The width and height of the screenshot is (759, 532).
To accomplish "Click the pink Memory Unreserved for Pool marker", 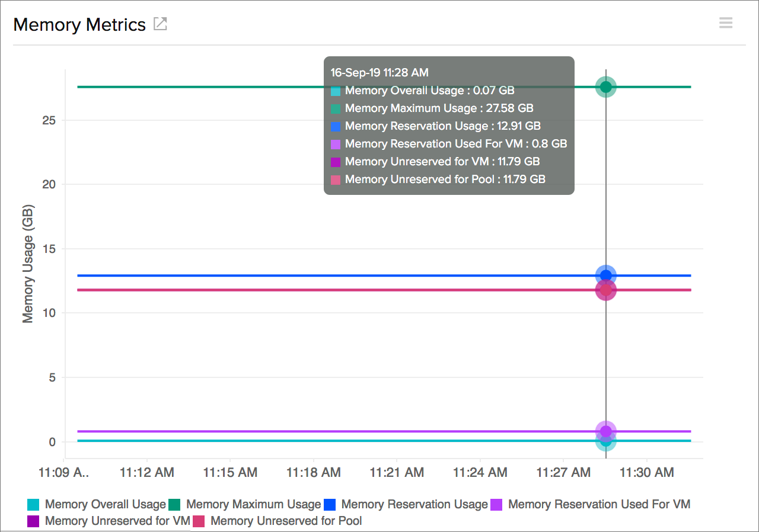I will pos(605,290).
